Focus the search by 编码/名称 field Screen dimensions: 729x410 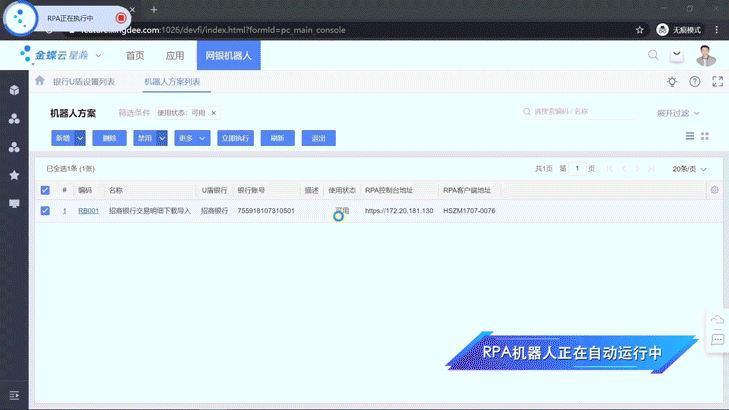pos(580,112)
